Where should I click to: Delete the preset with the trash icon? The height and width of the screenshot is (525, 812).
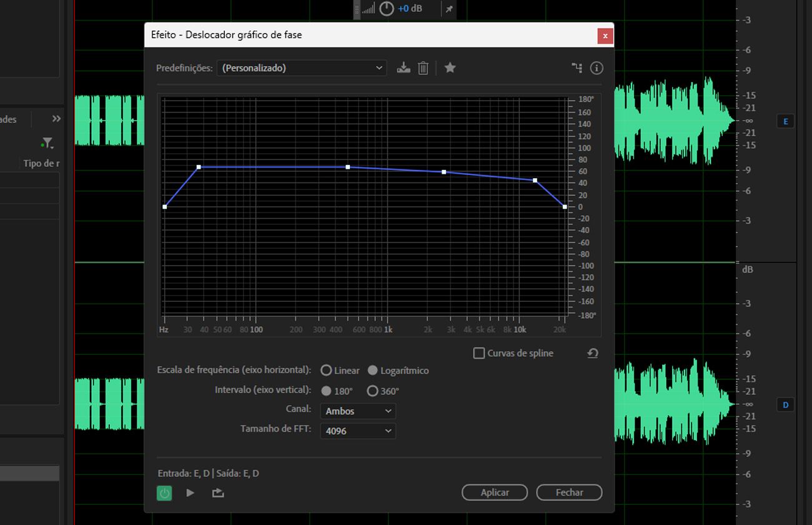423,67
